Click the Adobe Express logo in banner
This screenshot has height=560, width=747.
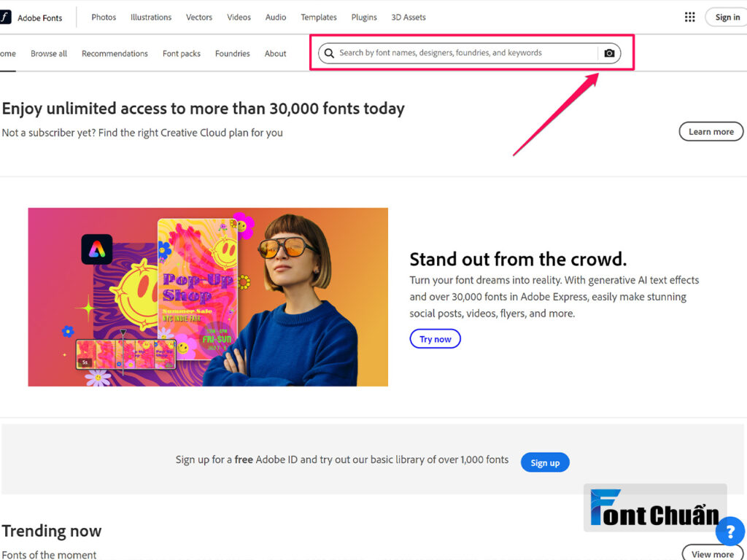click(x=97, y=249)
